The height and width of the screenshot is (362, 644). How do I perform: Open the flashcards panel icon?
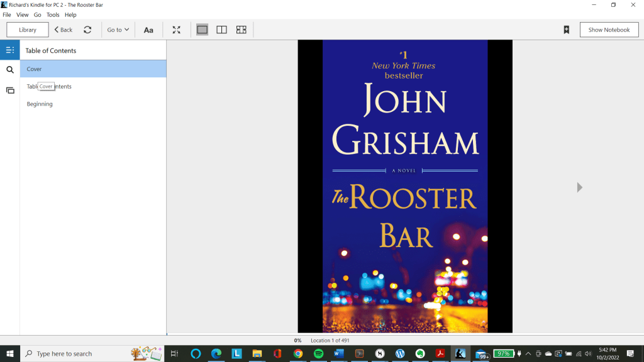click(9, 90)
